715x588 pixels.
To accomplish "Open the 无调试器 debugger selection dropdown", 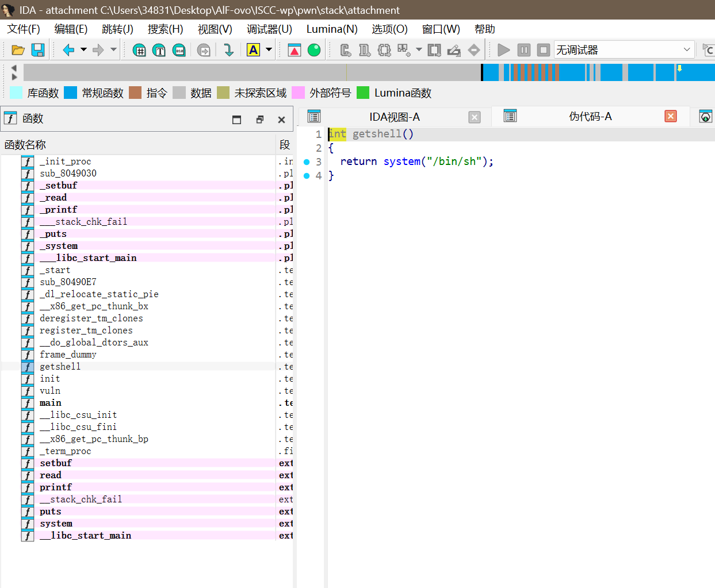I will [x=624, y=50].
